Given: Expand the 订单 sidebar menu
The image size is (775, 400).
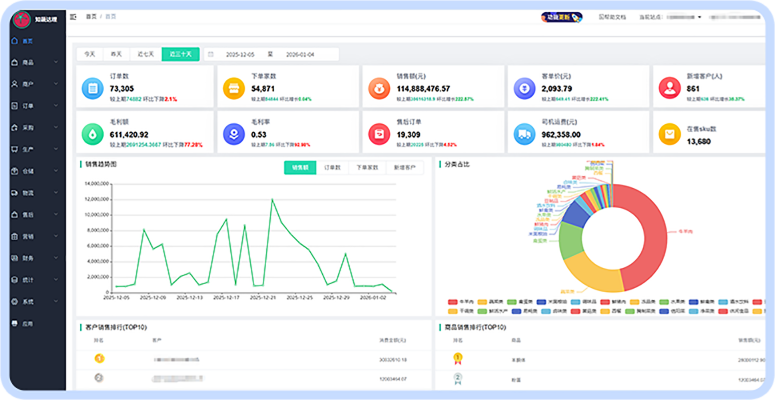Looking at the screenshot, I should click(28, 106).
